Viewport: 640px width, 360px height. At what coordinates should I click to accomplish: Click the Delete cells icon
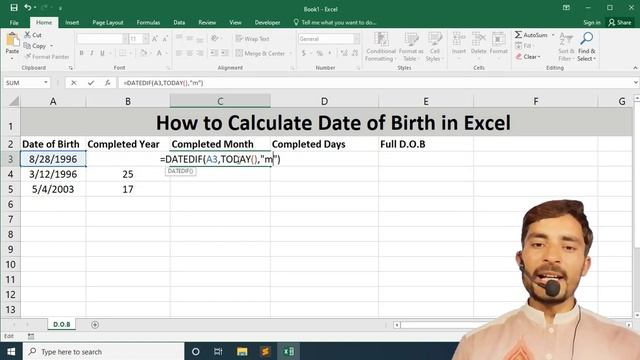478,40
